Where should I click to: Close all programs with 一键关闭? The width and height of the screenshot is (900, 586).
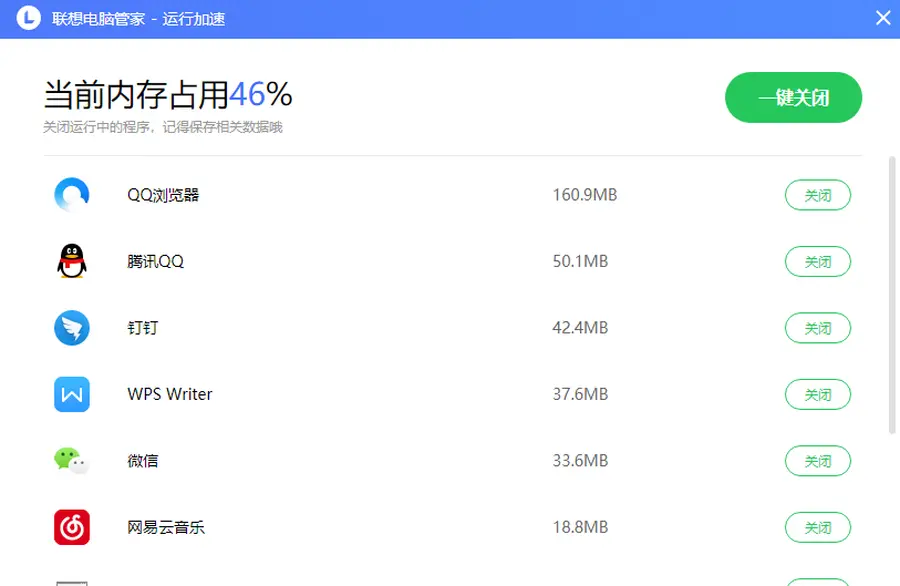(x=793, y=98)
